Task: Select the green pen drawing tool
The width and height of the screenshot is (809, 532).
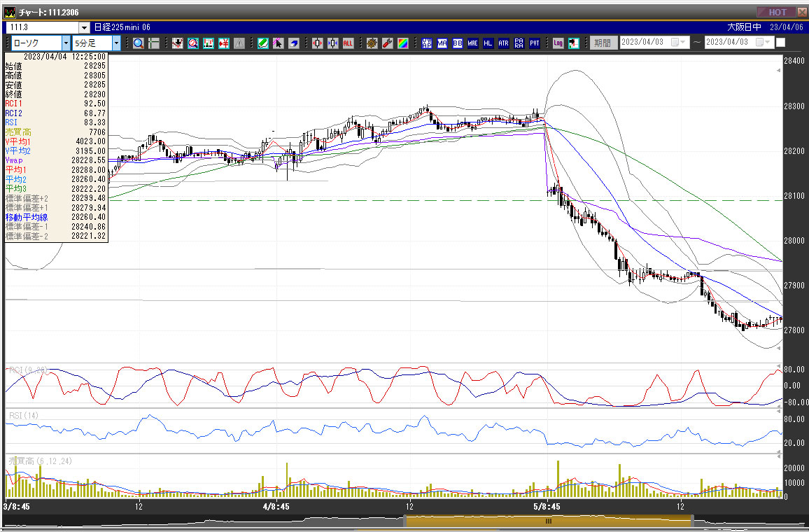Action: coord(263,43)
